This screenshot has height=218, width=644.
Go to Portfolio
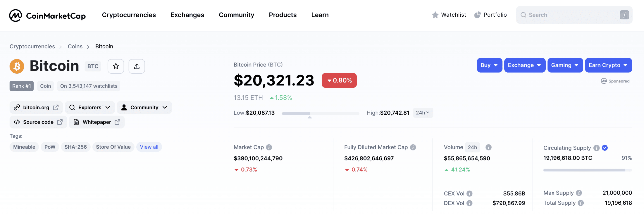(491, 15)
